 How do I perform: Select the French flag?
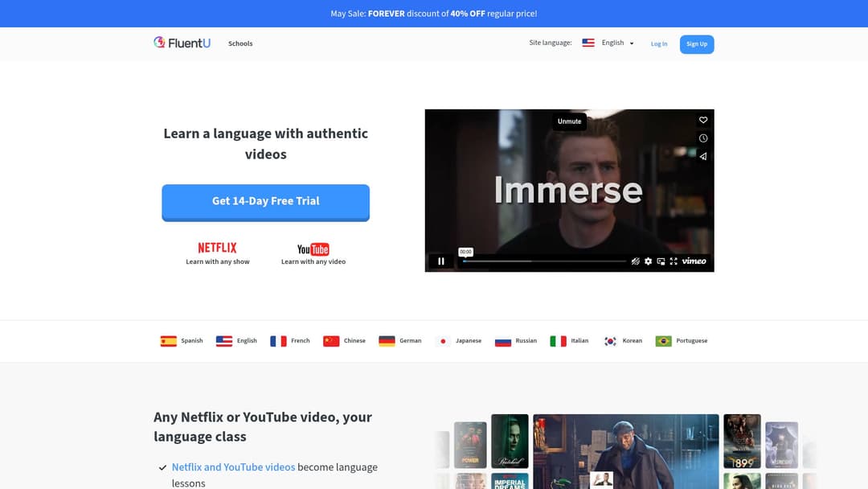pyautogui.click(x=278, y=341)
